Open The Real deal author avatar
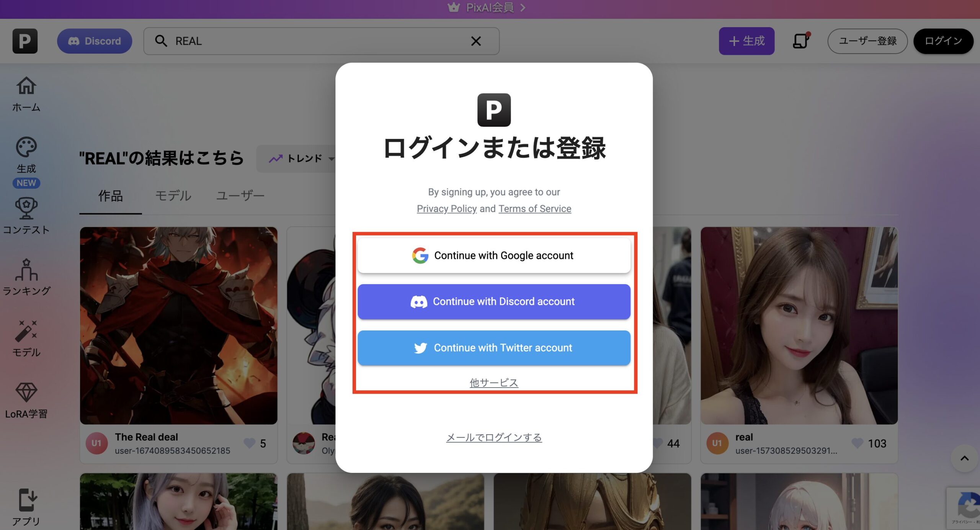 pos(96,443)
